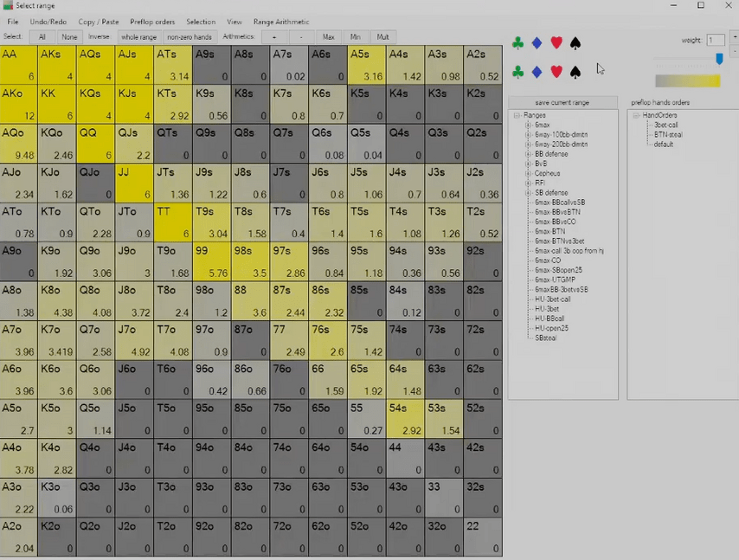
Task: Open the Range Arithmetic menu
Action: point(280,22)
